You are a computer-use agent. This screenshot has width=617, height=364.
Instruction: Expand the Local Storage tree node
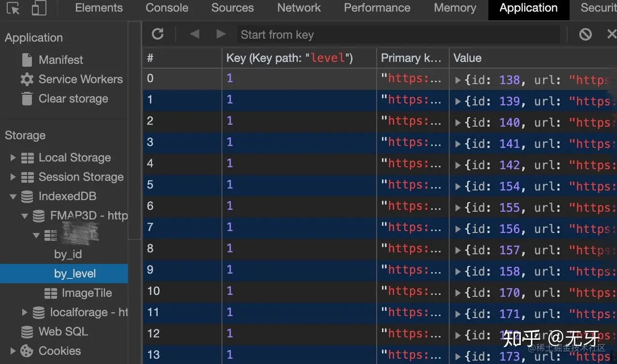click(13, 158)
